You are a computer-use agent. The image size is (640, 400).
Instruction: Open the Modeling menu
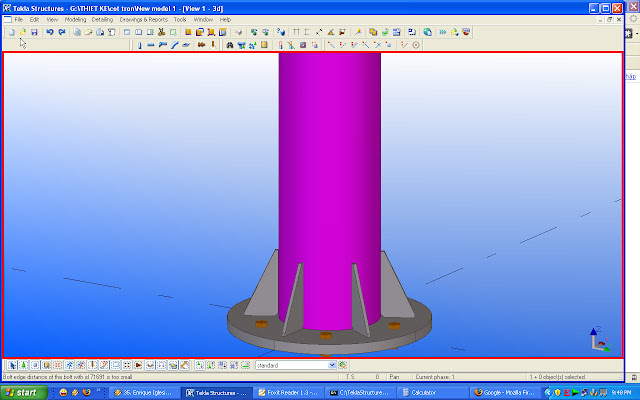tap(75, 19)
